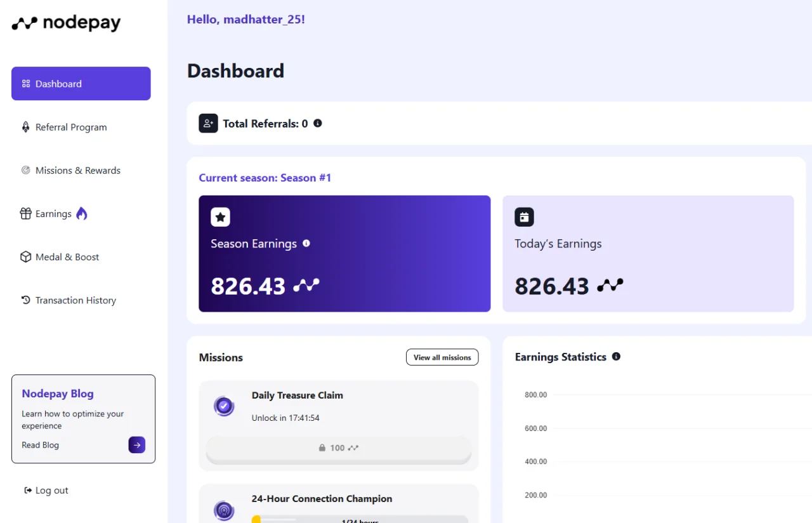
Task: Click the 200.00 chart axis label
Action: [535, 495]
